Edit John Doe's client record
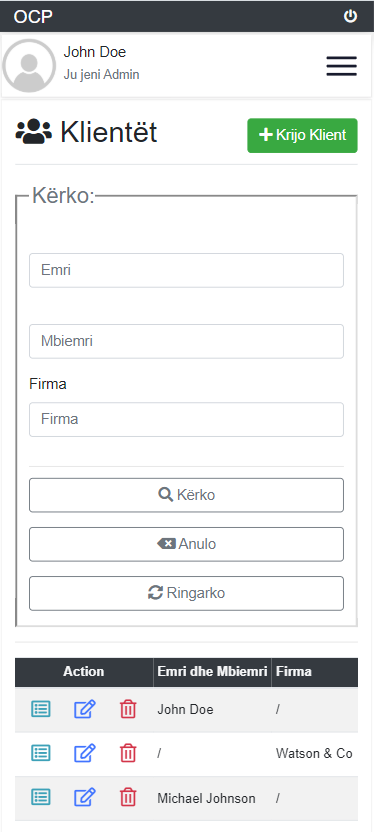The width and height of the screenshot is (374, 832). [x=84, y=709]
